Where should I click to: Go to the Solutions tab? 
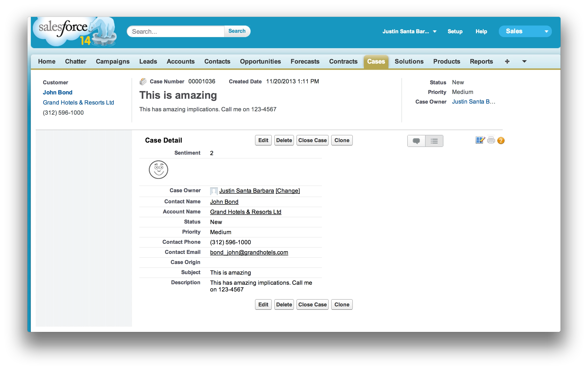pyautogui.click(x=409, y=61)
